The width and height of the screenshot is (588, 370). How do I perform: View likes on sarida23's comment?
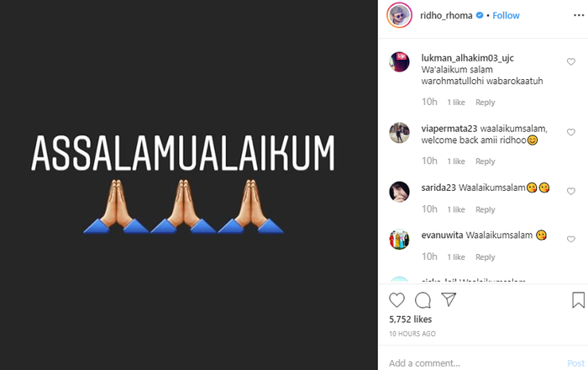pyautogui.click(x=456, y=209)
